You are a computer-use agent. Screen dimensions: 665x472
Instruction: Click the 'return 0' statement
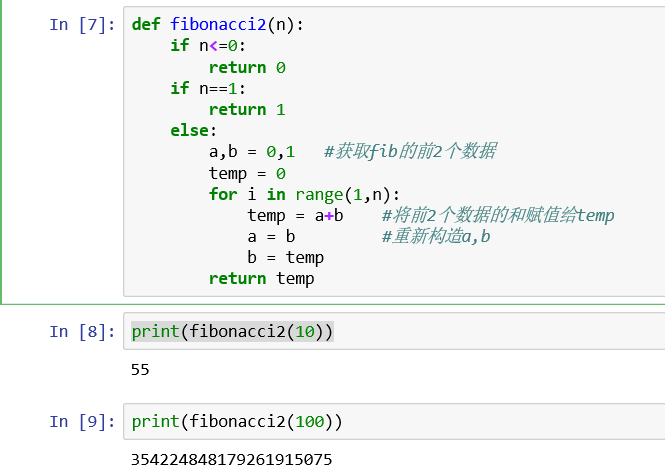(x=247, y=67)
